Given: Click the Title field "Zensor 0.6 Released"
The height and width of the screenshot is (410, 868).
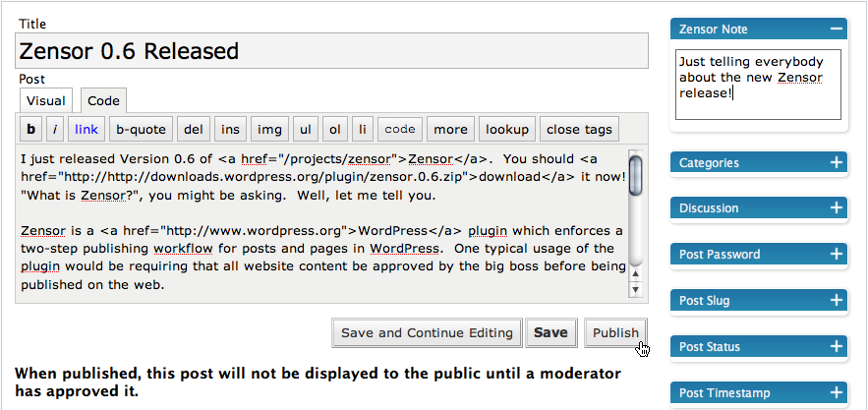Looking at the screenshot, I should pyautogui.click(x=331, y=51).
